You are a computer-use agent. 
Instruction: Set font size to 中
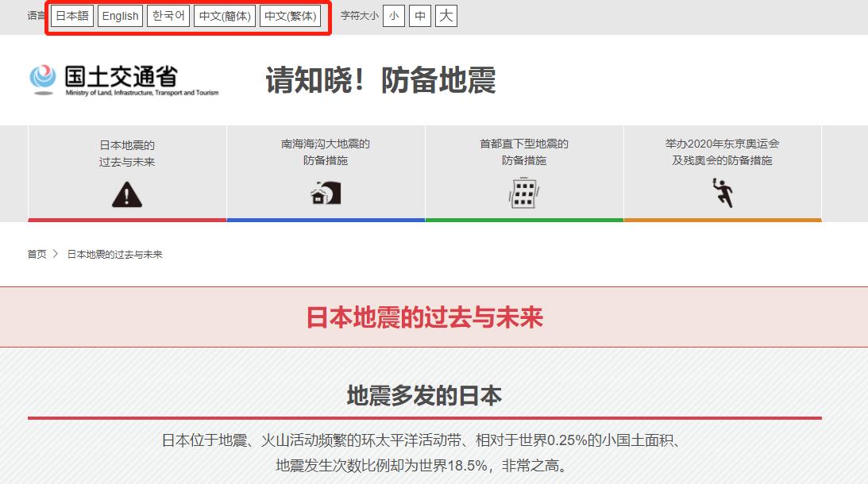coord(420,16)
